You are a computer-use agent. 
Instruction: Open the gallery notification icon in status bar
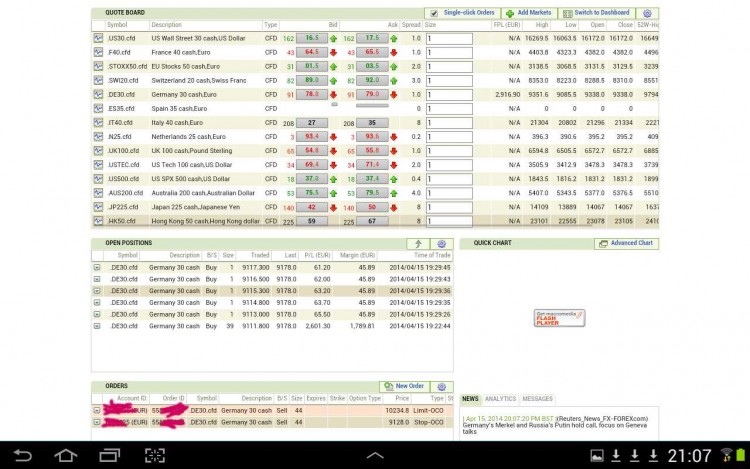pyautogui.click(x=597, y=456)
